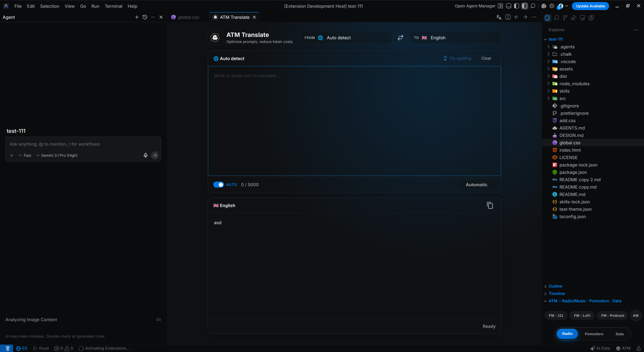Open the Fast mode selector
The height and width of the screenshot is (352, 644).
coord(25,155)
